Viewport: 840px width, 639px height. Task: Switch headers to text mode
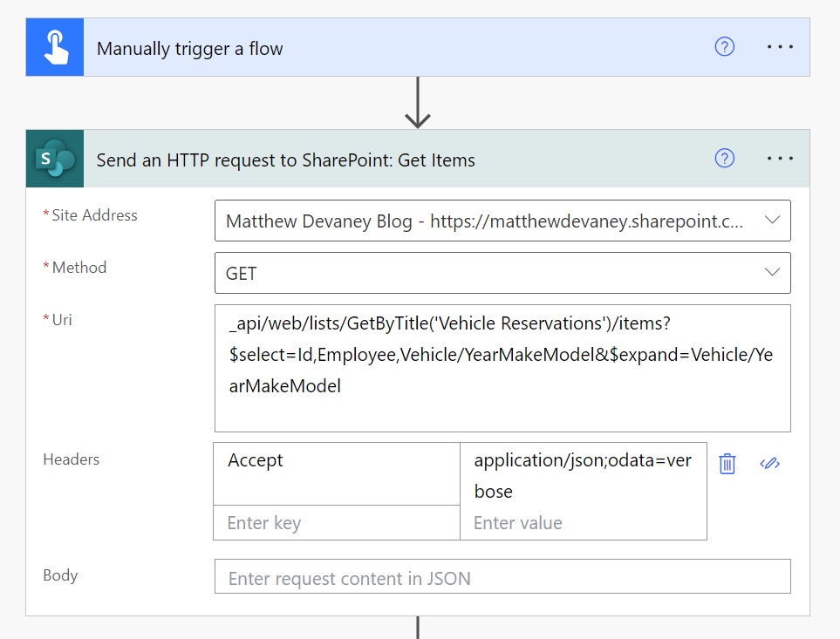pyautogui.click(x=770, y=464)
